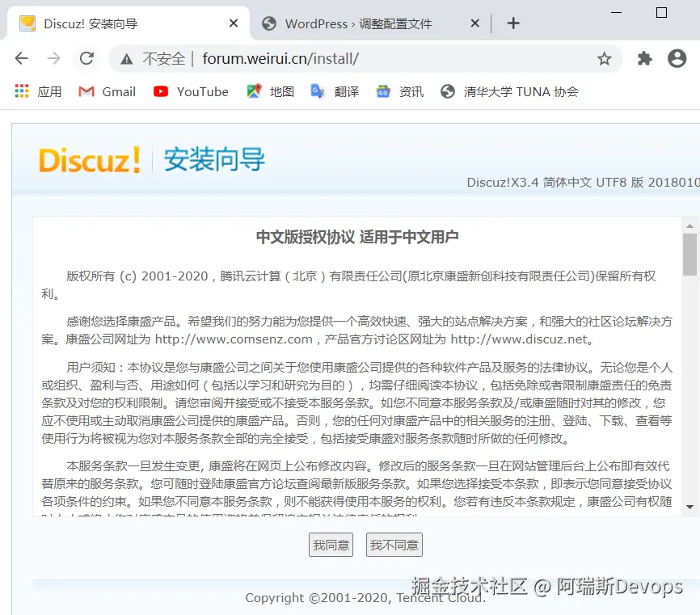Open the 翻译 translate bookmark
This screenshot has width=700, height=615.
click(335, 91)
